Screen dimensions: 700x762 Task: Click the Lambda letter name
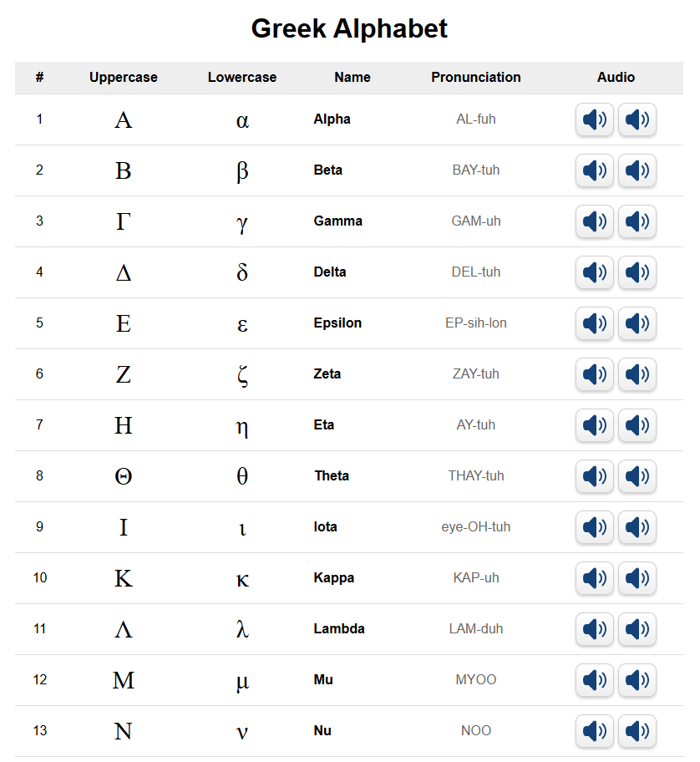point(338,629)
